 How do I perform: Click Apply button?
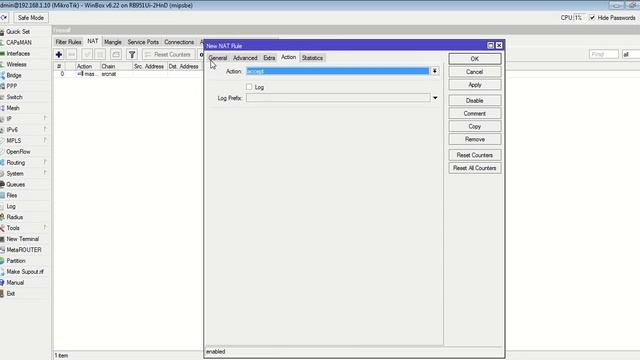(475, 85)
